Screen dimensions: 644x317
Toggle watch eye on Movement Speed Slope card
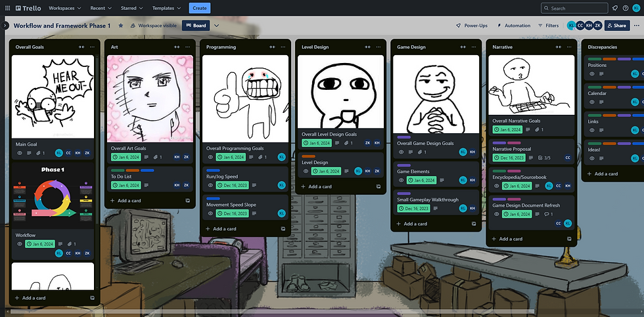click(211, 214)
